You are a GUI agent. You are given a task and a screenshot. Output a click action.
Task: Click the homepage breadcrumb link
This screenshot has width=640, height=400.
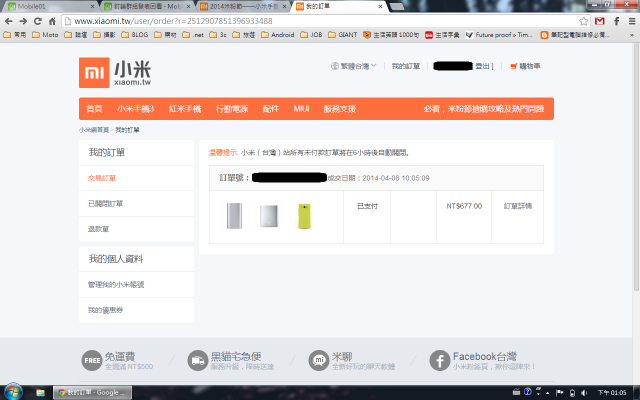[x=94, y=130]
